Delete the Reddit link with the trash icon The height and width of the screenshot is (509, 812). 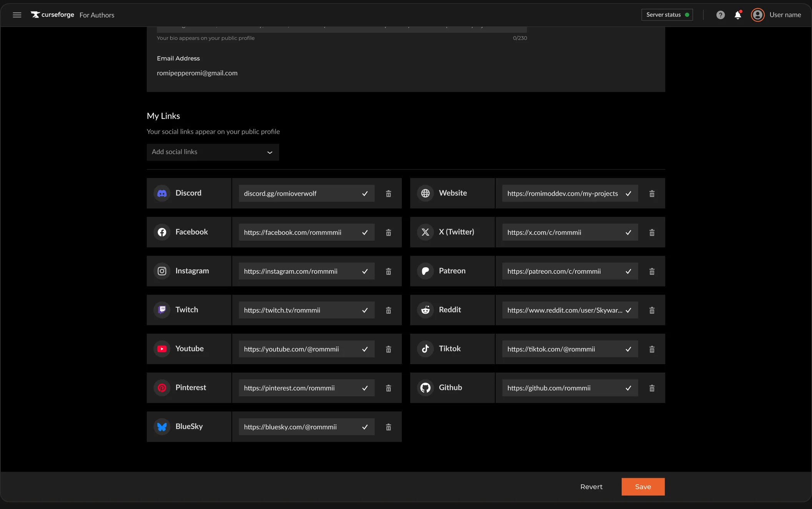[x=652, y=310]
